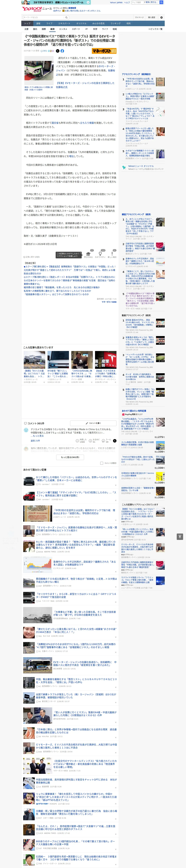Click the keyword search input field
The height and width of the screenshot is (868, 186).
44,18
